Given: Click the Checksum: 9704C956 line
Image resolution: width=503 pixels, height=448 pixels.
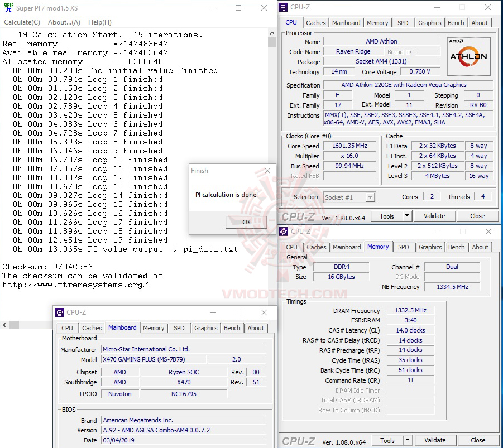Looking at the screenshot, I should pyautogui.click(x=47, y=267).
